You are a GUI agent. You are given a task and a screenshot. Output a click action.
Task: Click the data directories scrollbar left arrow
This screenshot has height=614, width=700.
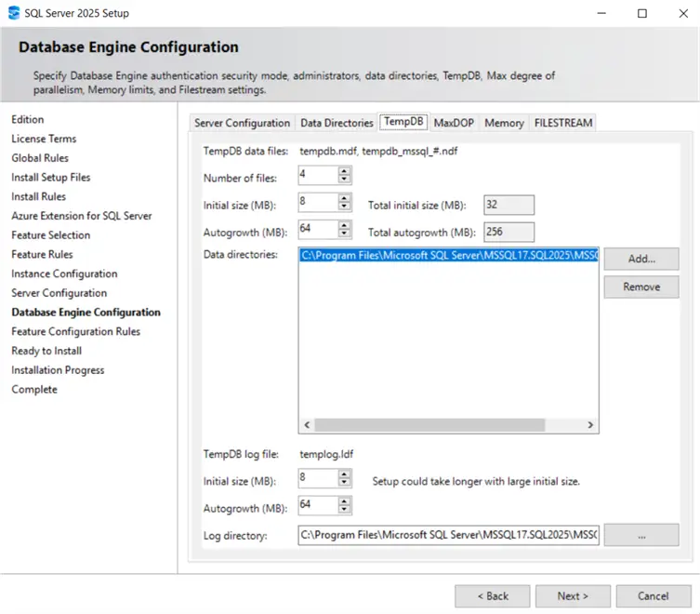pyautogui.click(x=307, y=425)
